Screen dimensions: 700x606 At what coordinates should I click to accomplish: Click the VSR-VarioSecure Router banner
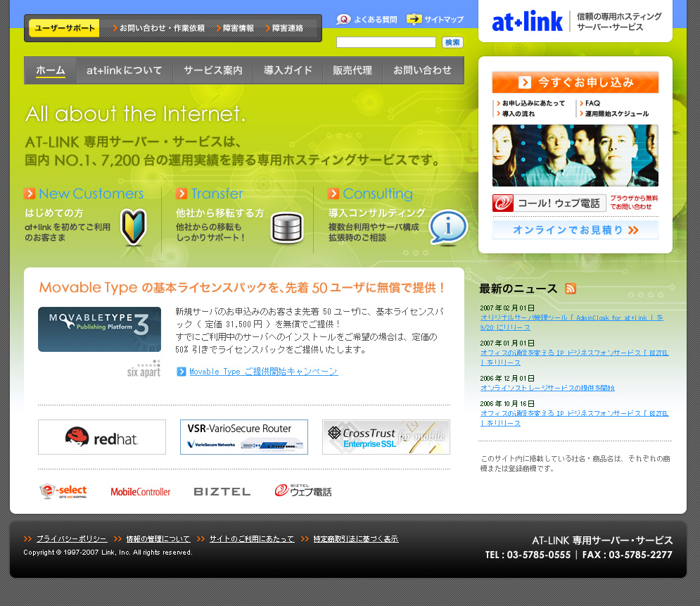point(244,437)
